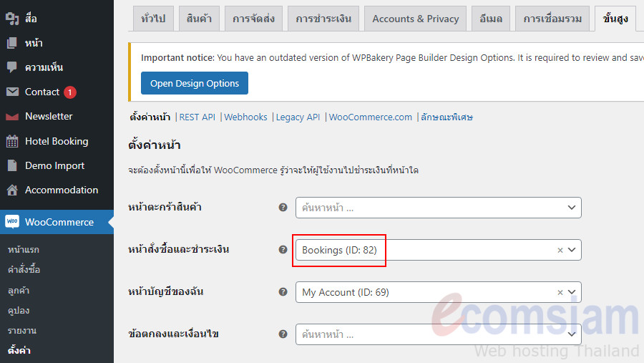Click help icon beside ข้อตกลงและเงื่อนไข
Image resolution: width=644 pixels, height=363 pixels.
283,334
